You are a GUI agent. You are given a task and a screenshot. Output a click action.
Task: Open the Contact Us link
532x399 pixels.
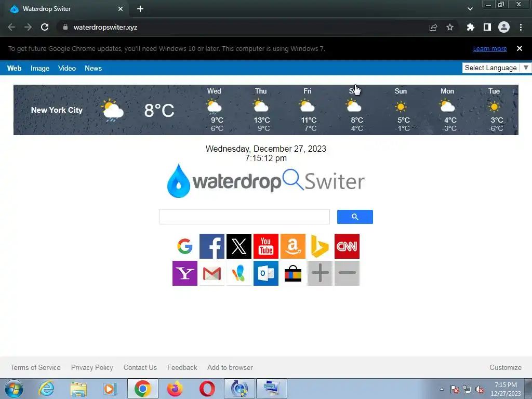(x=140, y=367)
